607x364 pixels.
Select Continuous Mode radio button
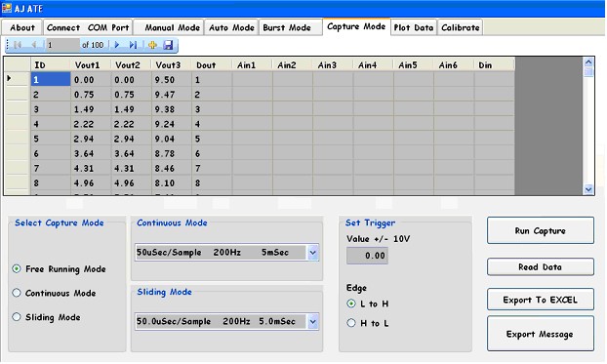17,293
